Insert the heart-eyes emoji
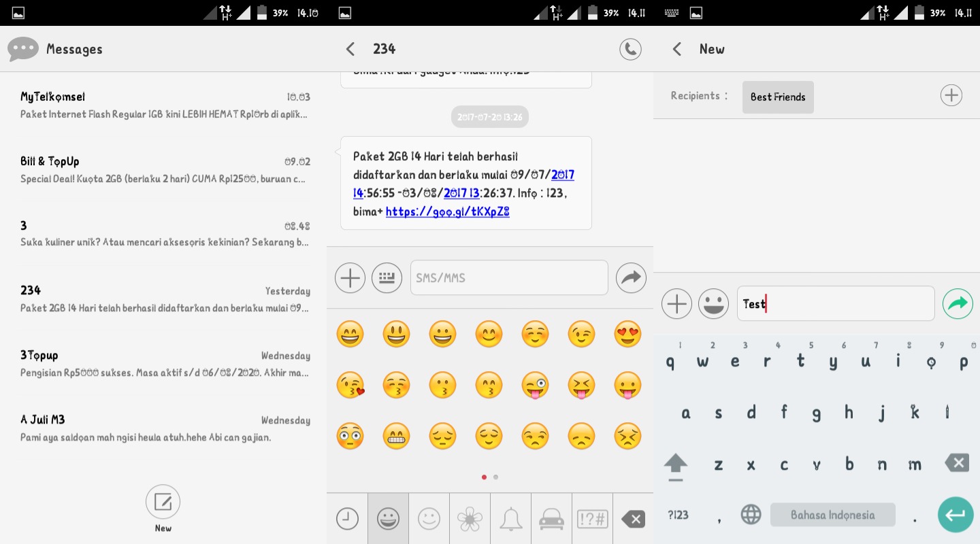The width and height of the screenshot is (980, 544). 627,335
